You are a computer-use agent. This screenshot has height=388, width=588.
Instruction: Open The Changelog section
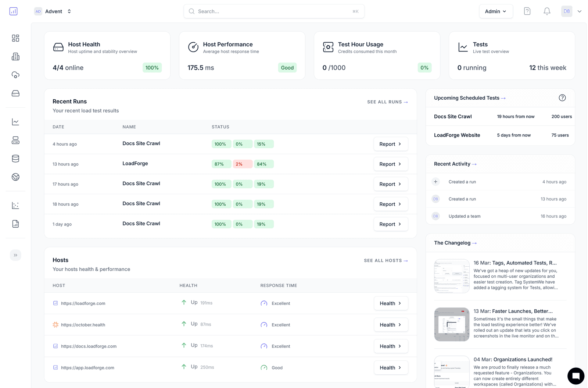pyautogui.click(x=455, y=243)
